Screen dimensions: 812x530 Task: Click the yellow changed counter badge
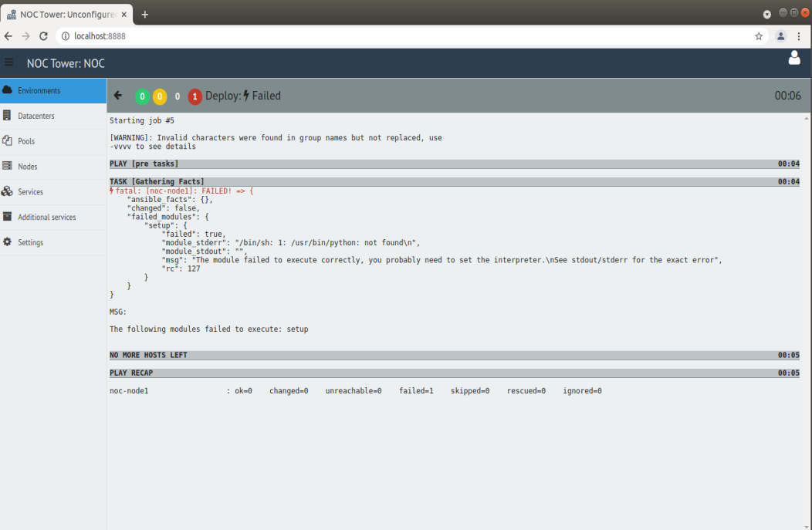(x=160, y=96)
